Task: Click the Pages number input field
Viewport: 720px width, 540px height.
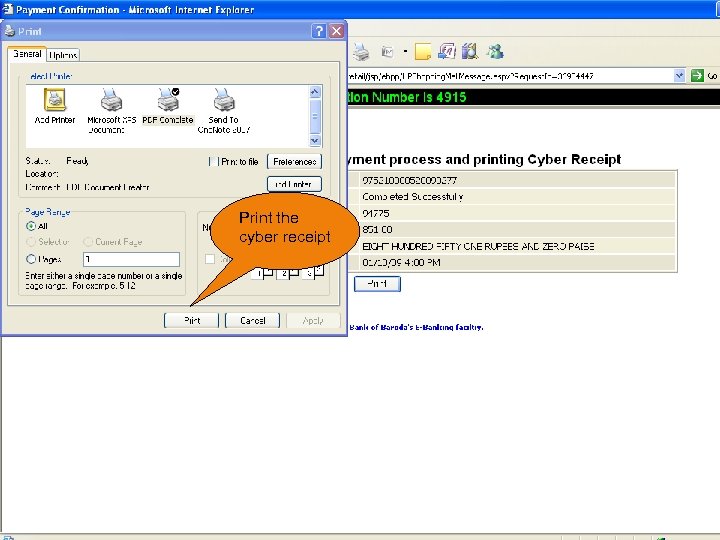Action: tap(131, 259)
